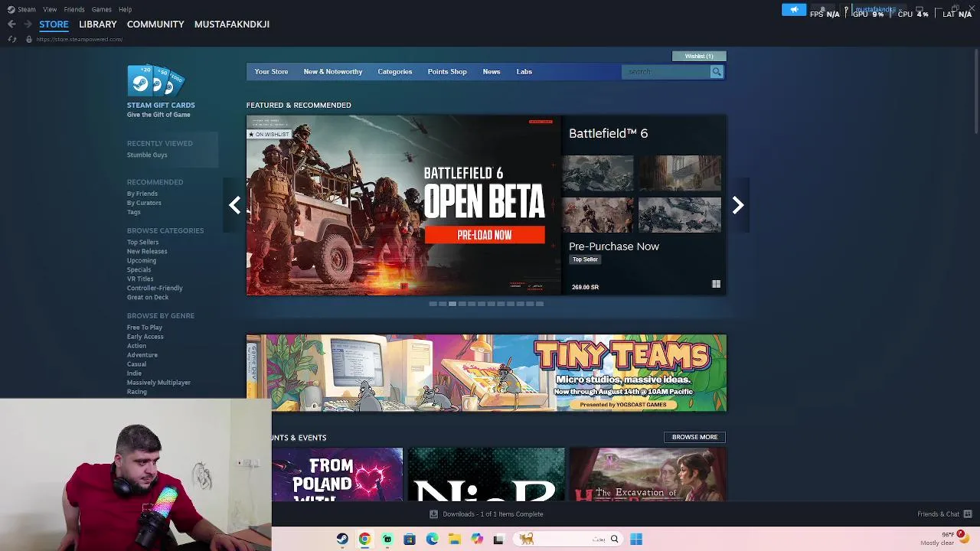The width and height of the screenshot is (980, 551).
Task: Switch to the LIBRARY tab
Action: point(98,24)
